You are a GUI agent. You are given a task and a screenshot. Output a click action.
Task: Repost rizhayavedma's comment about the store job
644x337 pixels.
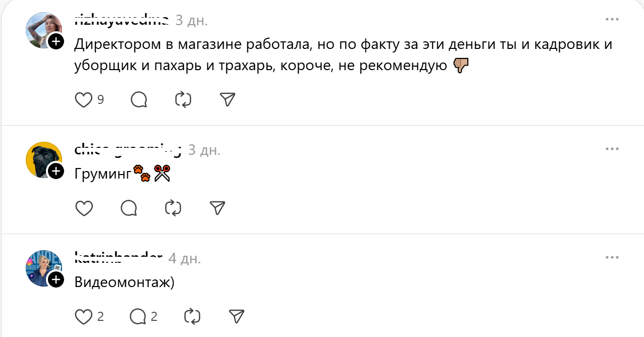pos(183,99)
